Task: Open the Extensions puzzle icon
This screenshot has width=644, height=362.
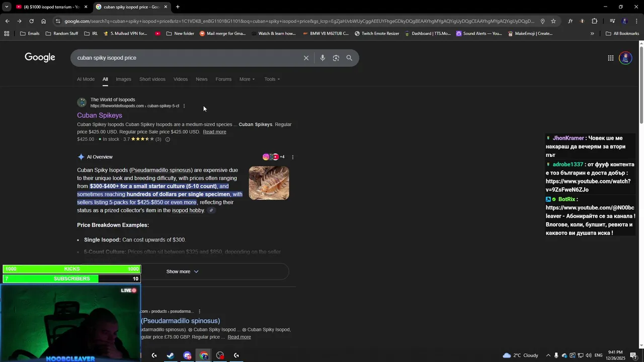Action: pyautogui.click(x=594, y=21)
